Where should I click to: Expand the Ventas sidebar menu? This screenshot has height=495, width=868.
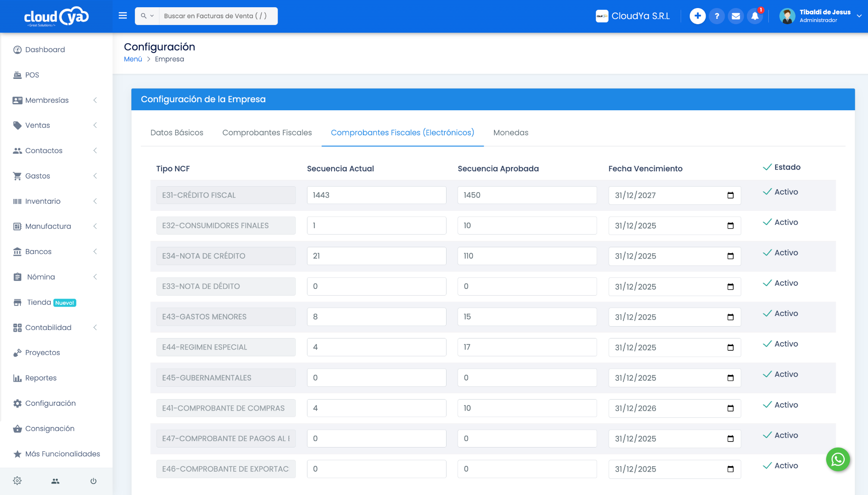55,125
